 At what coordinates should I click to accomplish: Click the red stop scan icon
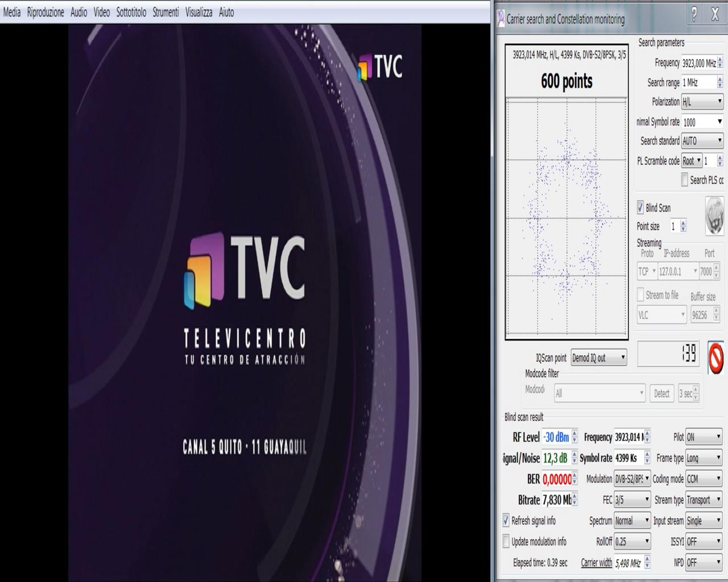716,357
